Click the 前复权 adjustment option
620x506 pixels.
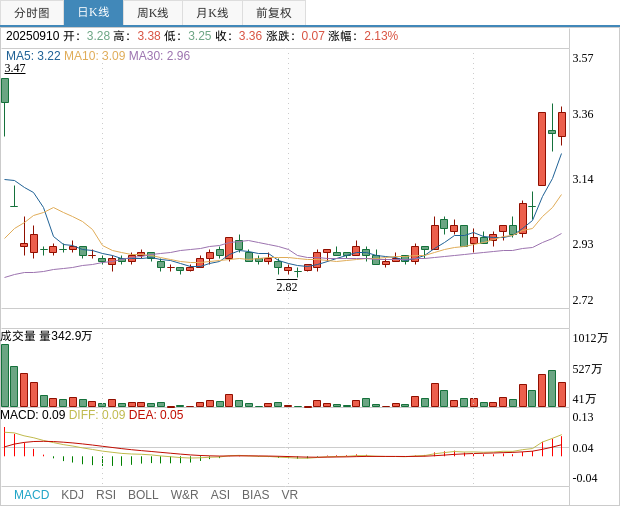tap(274, 13)
